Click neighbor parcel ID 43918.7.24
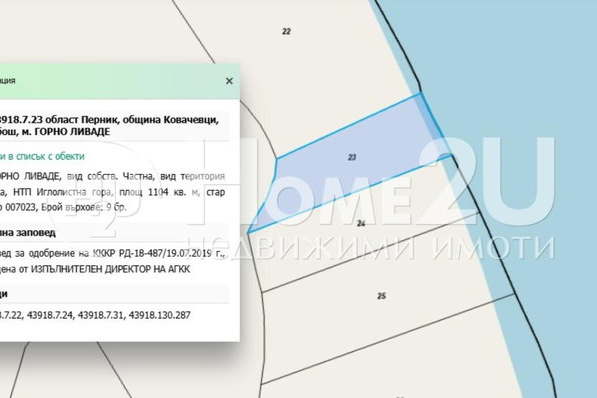Image resolution: width=597 pixels, height=398 pixels. (49, 315)
